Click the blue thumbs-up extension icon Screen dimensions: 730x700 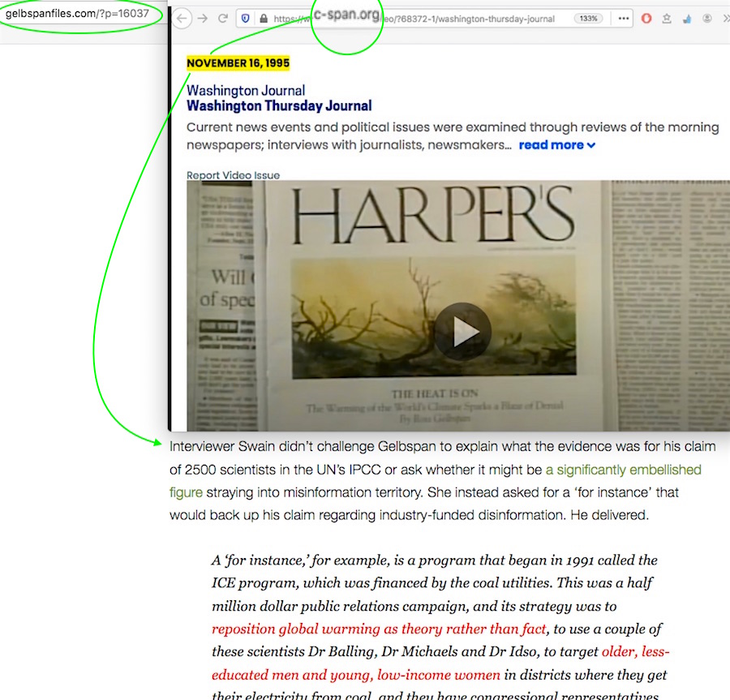(687, 19)
